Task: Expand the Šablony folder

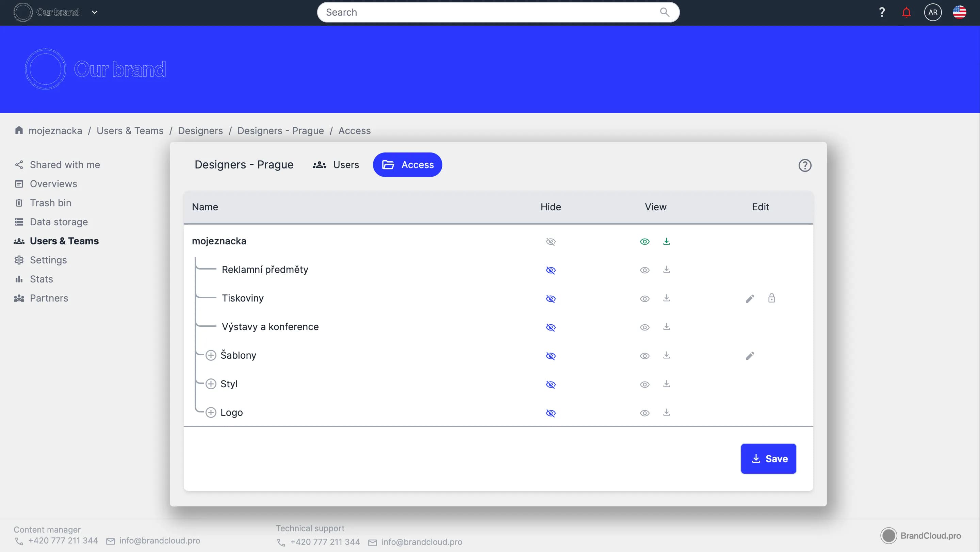Action: point(211,355)
